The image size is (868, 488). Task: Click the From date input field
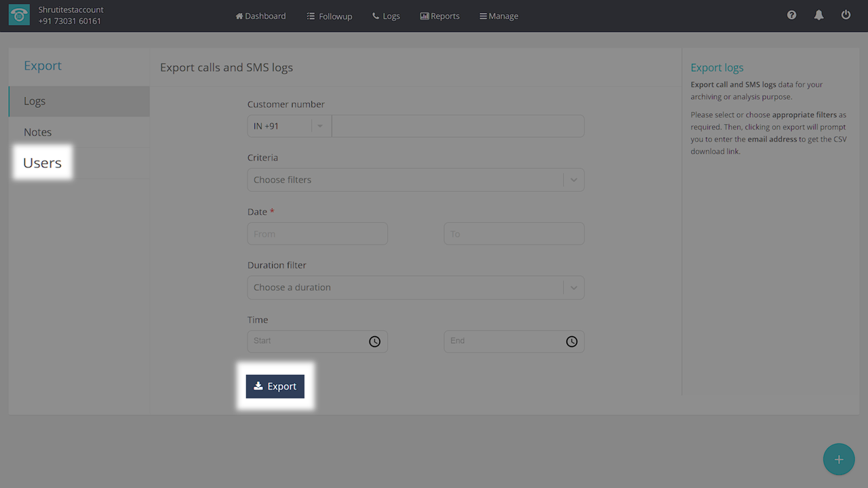point(317,234)
